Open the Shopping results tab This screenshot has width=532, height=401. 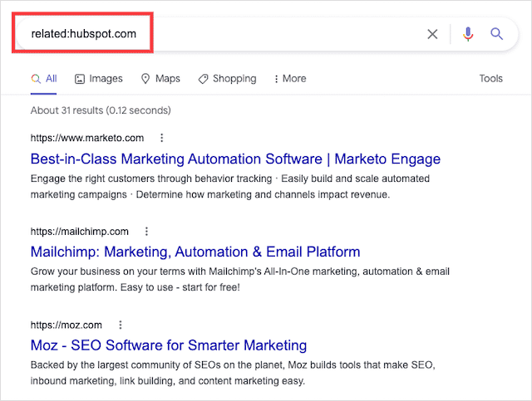coord(227,79)
